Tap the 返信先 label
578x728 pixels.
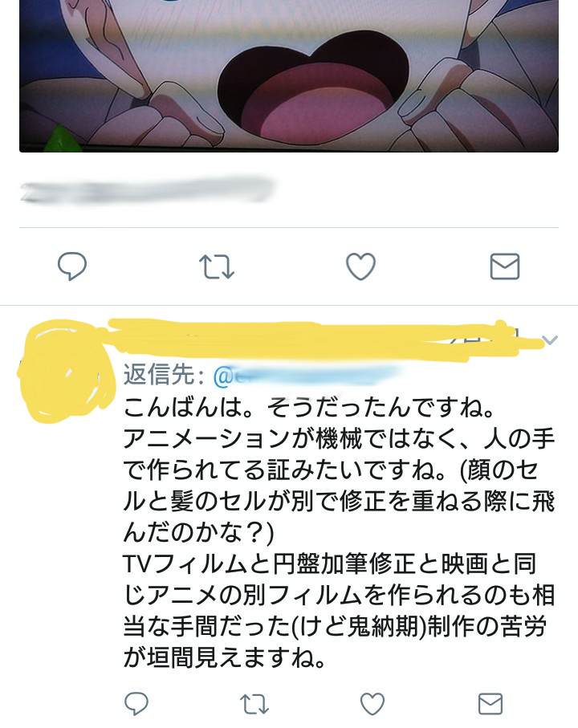164,375
